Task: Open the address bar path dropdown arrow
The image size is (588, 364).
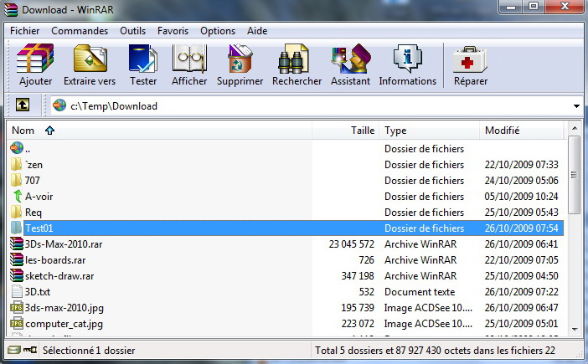Action: pos(576,106)
